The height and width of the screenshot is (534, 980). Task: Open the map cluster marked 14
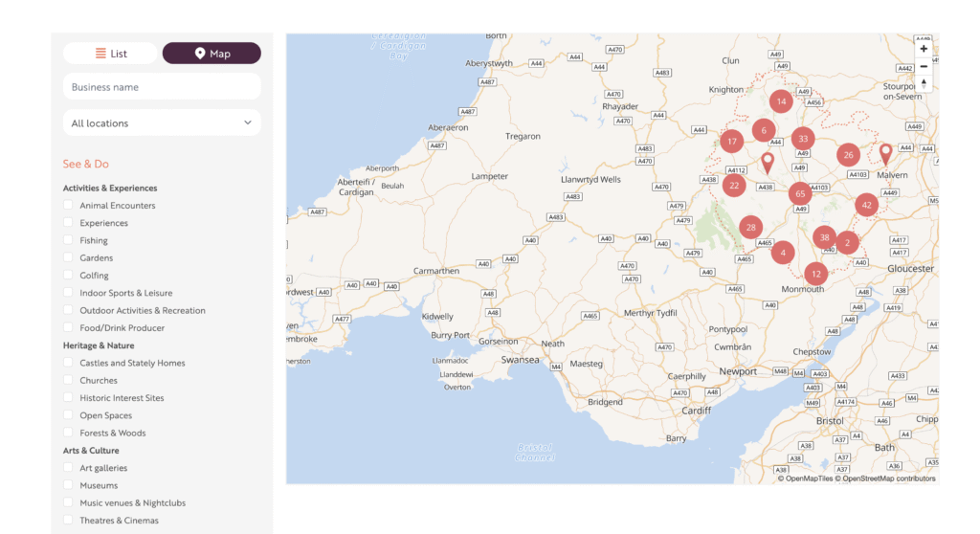point(781,101)
